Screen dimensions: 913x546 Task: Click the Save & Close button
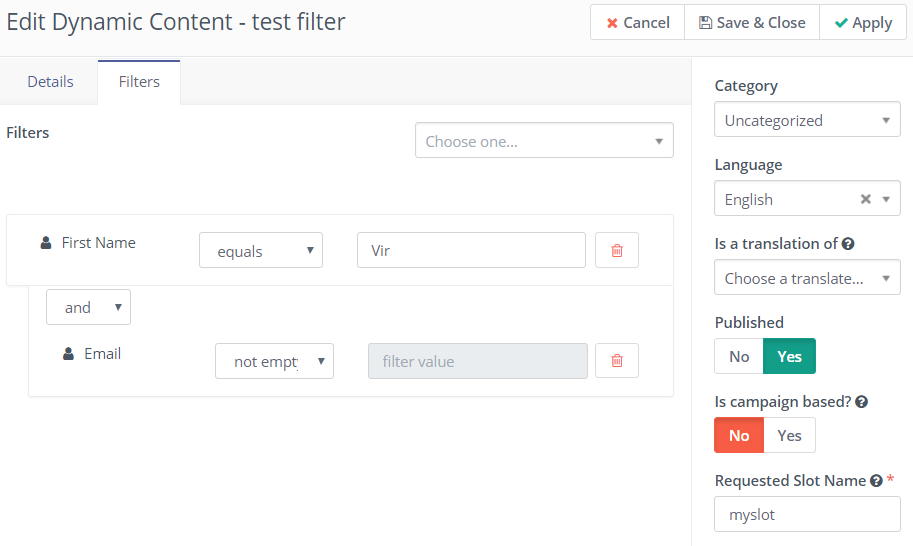[x=752, y=22]
